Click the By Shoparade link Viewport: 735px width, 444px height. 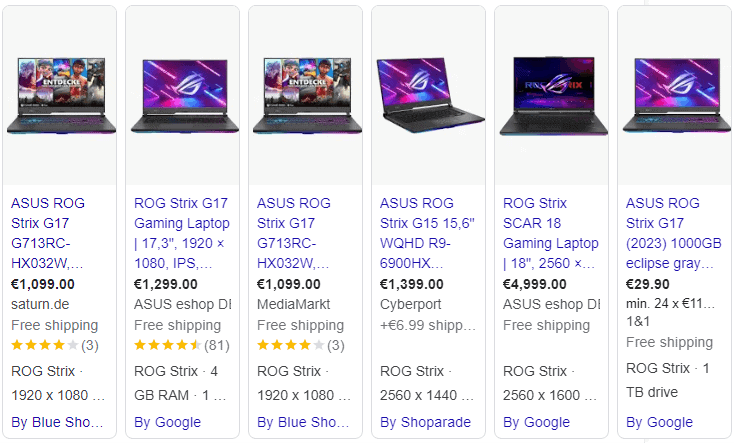(425, 422)
